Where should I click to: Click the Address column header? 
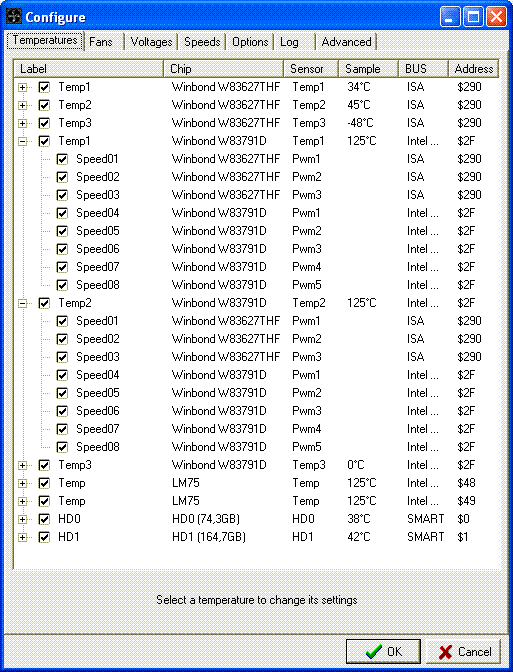(x=474, y=69)
